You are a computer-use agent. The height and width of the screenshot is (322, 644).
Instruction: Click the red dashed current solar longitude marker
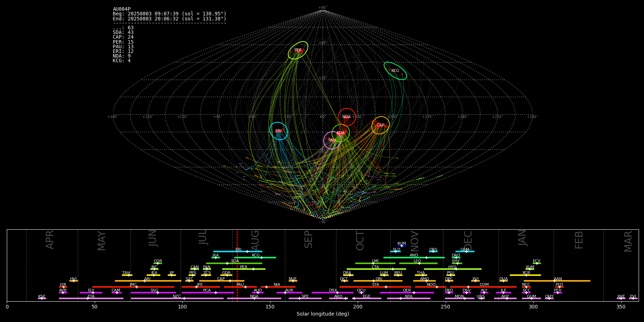[237, 265]
